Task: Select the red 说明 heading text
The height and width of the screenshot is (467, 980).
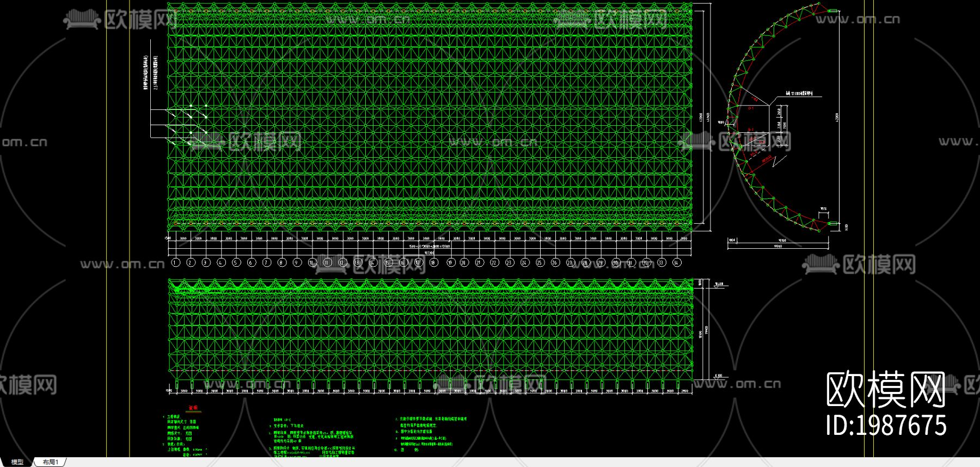Action: [193, 407]
